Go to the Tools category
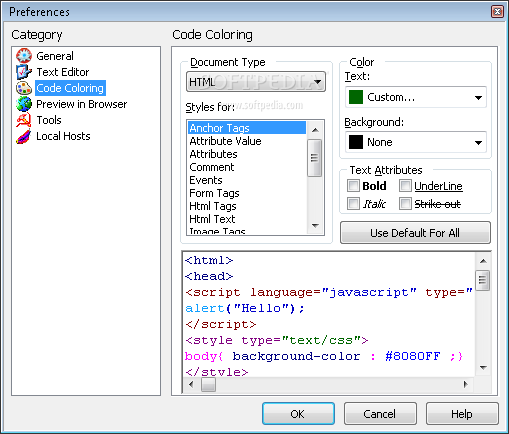This screenshot has height=434, width=509. (49, 120)
